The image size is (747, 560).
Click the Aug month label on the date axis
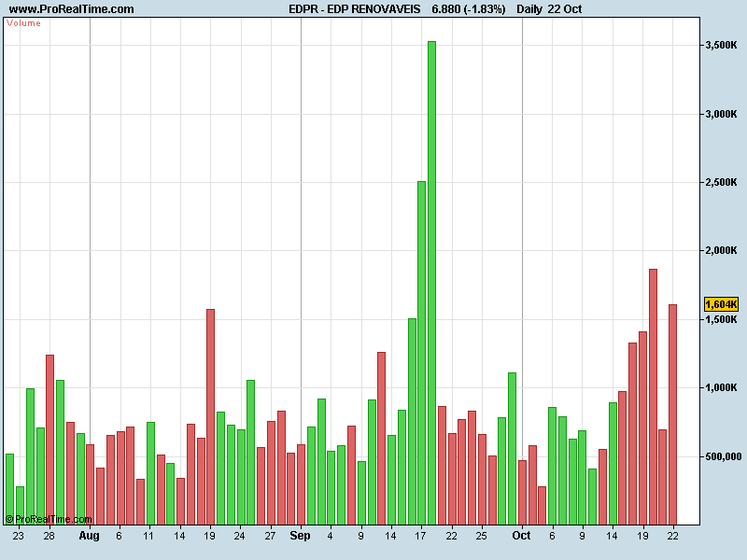pos(89,536)
